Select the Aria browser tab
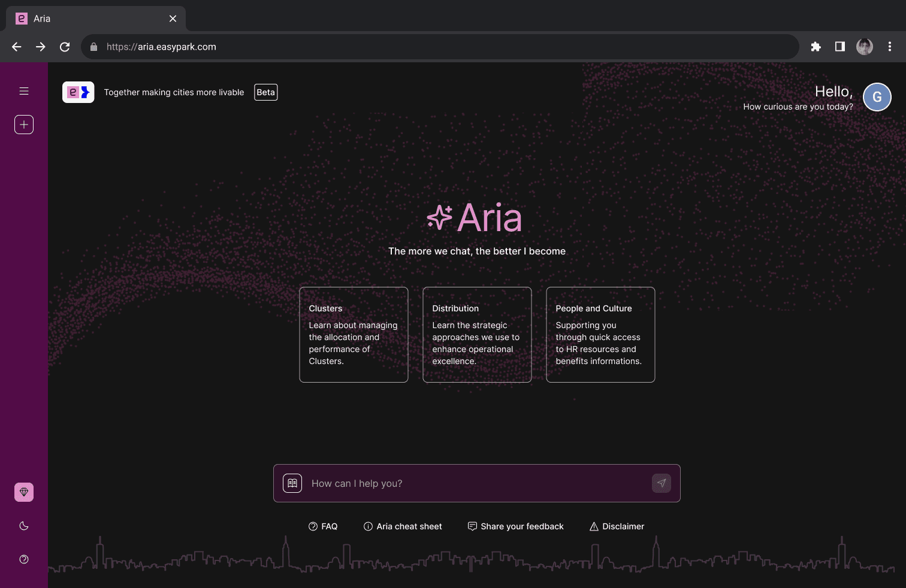Image resolution: width=906 pixels, height=588 pixels. pyautogui.click(x=96, y=19)
